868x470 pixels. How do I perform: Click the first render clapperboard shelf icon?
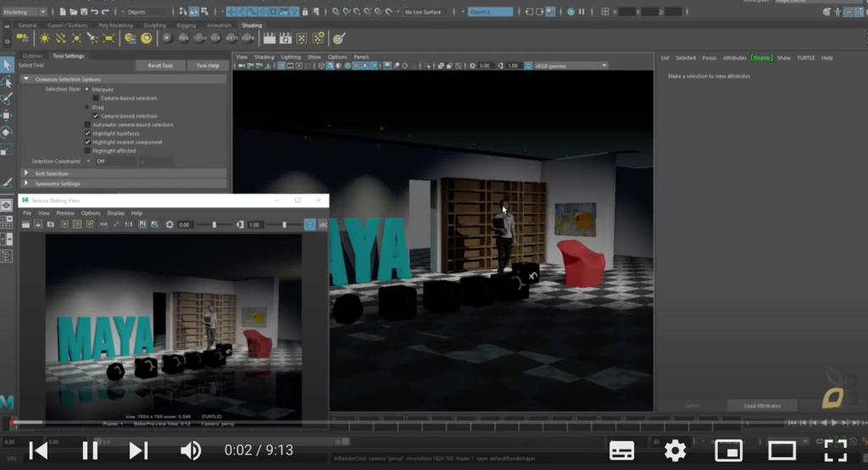tap(269, 38)
